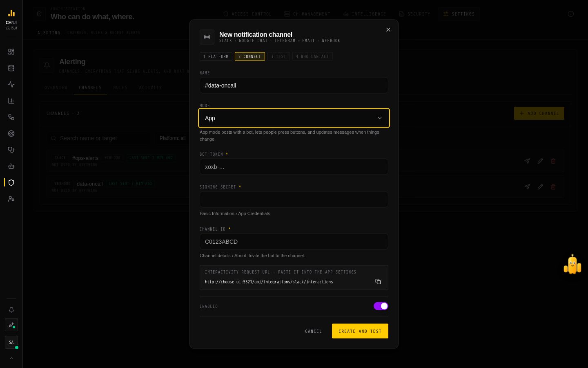588x368 pixels.
Task: Expand the chevron at sidebar bottom
Action: click(11, 358)
